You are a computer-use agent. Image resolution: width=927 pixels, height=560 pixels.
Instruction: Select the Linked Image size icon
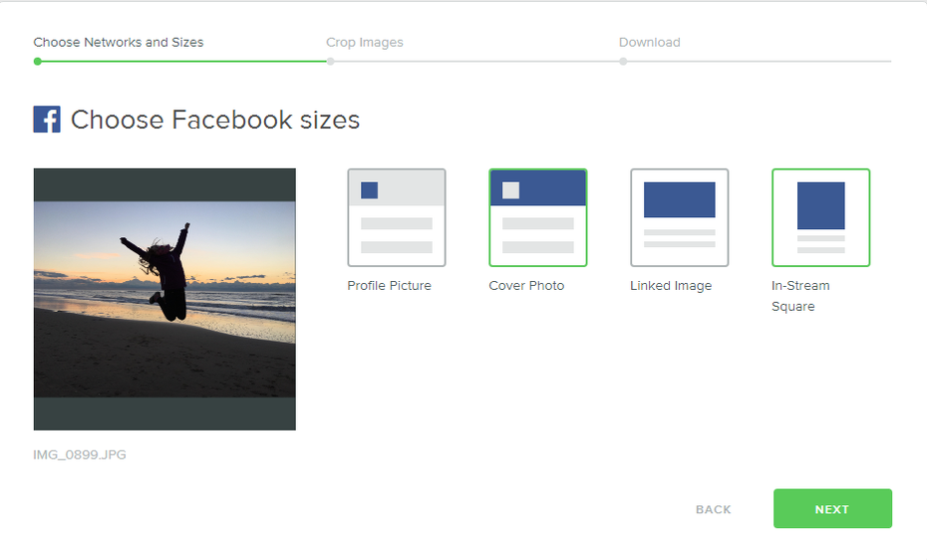pos(679,217)
